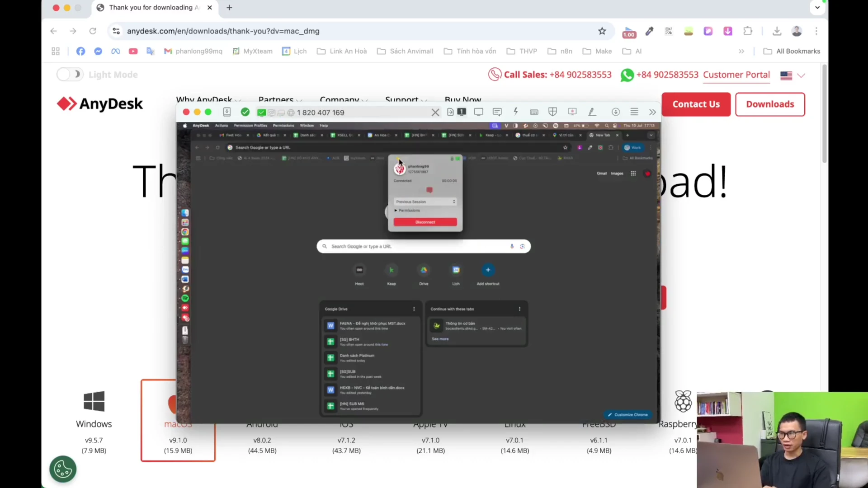Screen dimensions: 868x488
Task: Open Permission Profiles menu in remote
Action: tap(250, 126)
